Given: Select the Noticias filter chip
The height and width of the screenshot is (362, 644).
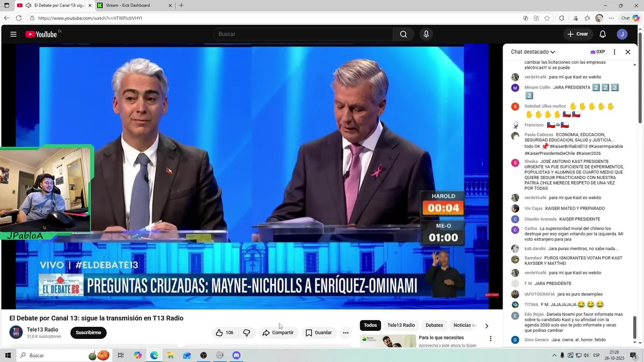Looking at the screenshot, I should pyautogui.click(x=463, y=325).
